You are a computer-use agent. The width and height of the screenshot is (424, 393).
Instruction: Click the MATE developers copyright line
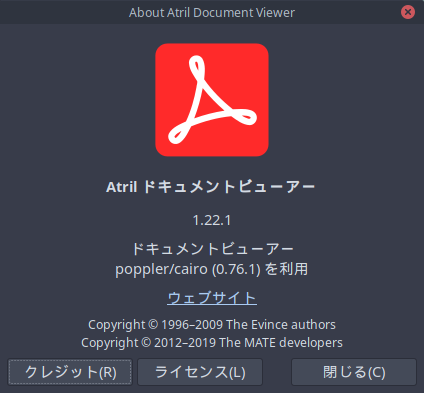[x=212, y=343]
